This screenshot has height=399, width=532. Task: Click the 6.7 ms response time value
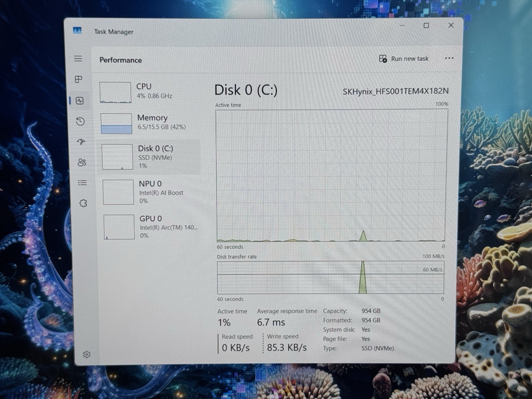pyautogui.click(x=271, y=322)
